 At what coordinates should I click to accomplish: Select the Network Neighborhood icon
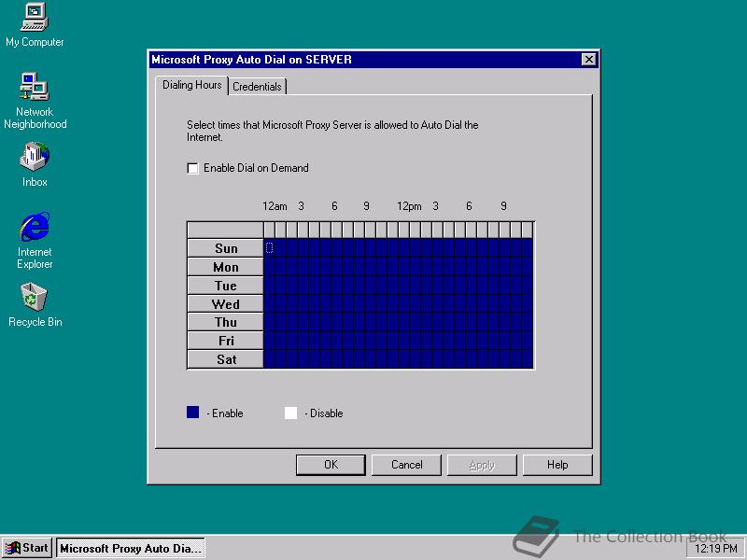[x=35, y=100]
